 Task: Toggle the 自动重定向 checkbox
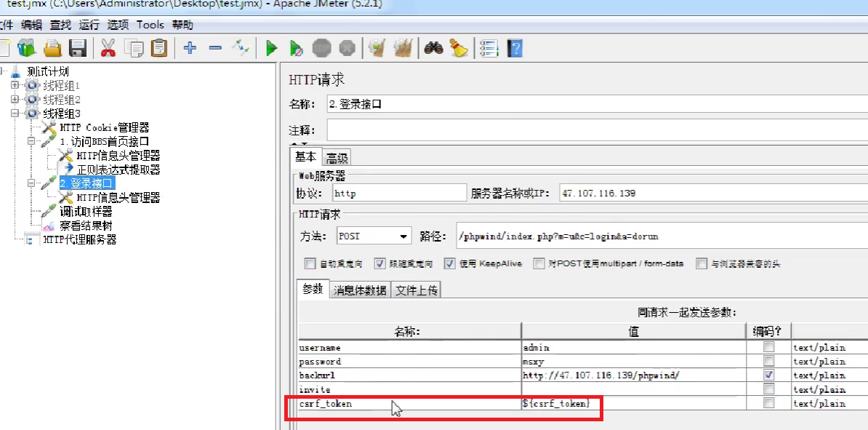pyautogui.click(x=310, y=264)
